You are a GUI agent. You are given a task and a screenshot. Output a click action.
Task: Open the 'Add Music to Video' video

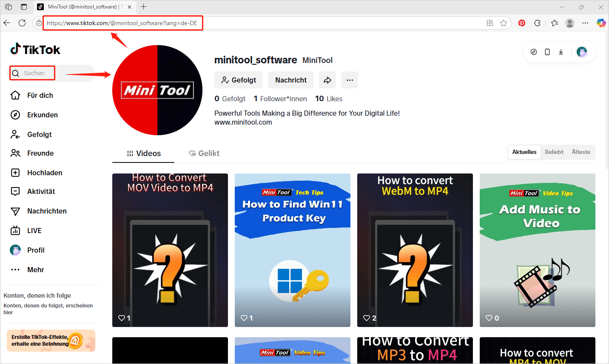[538, 250]
